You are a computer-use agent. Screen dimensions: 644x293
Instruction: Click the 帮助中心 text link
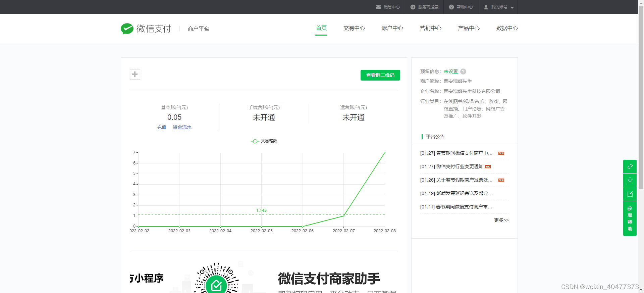point(465,7)
